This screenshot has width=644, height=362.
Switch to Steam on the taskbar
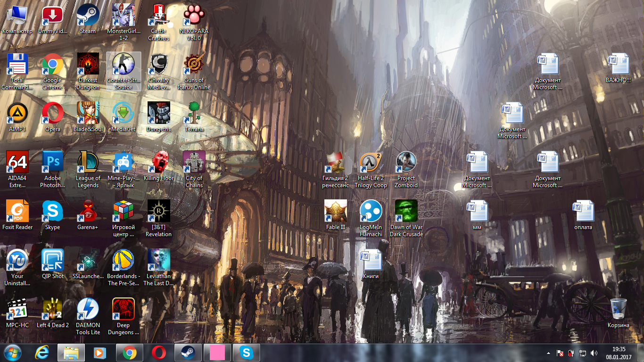(188, 353)
